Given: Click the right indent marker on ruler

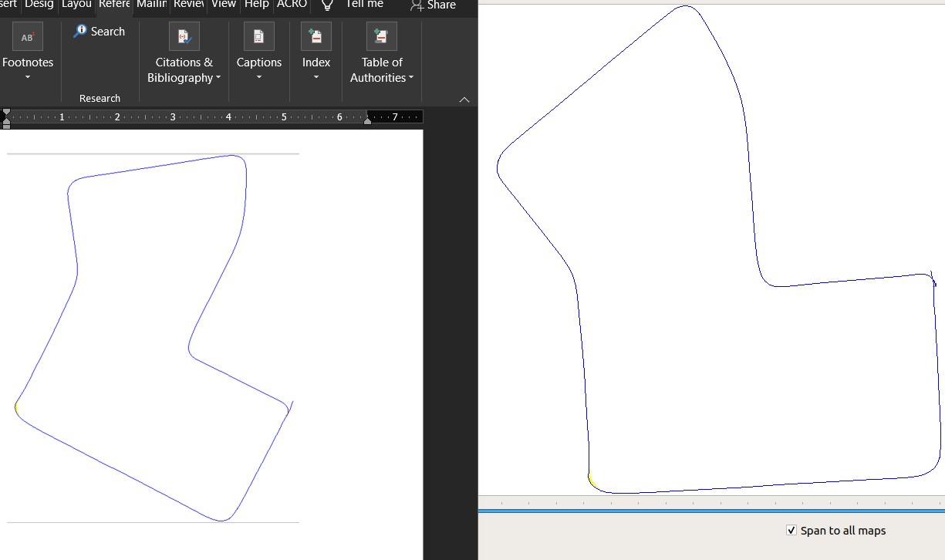Looking at the screenshot, I should pyautogui.click(x=368, y=120).
